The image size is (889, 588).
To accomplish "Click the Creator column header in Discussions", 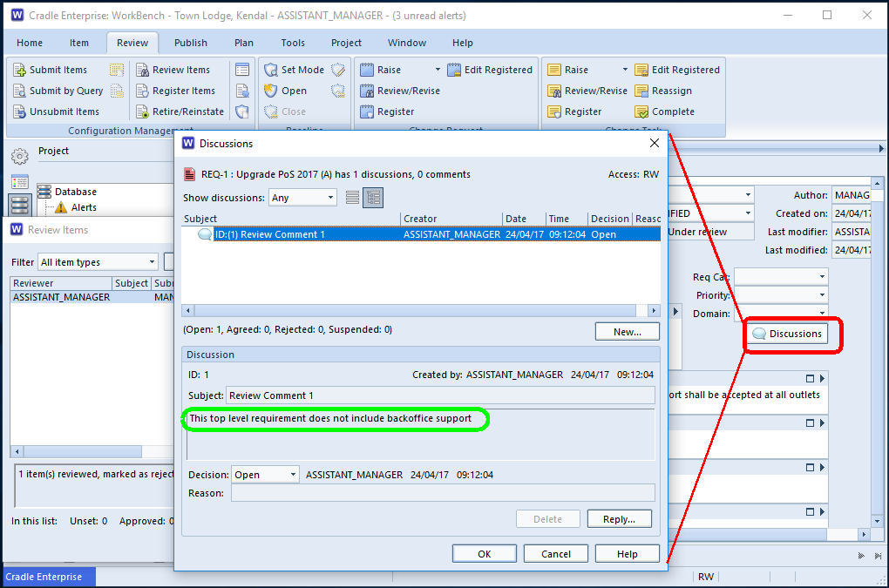I will click(x=451, y=219).
